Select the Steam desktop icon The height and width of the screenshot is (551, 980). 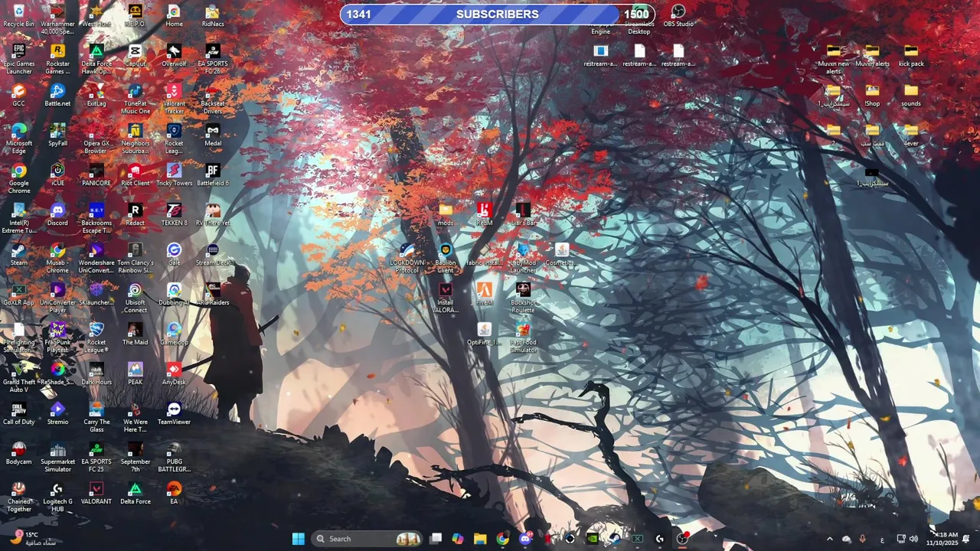tap(18, 254)
